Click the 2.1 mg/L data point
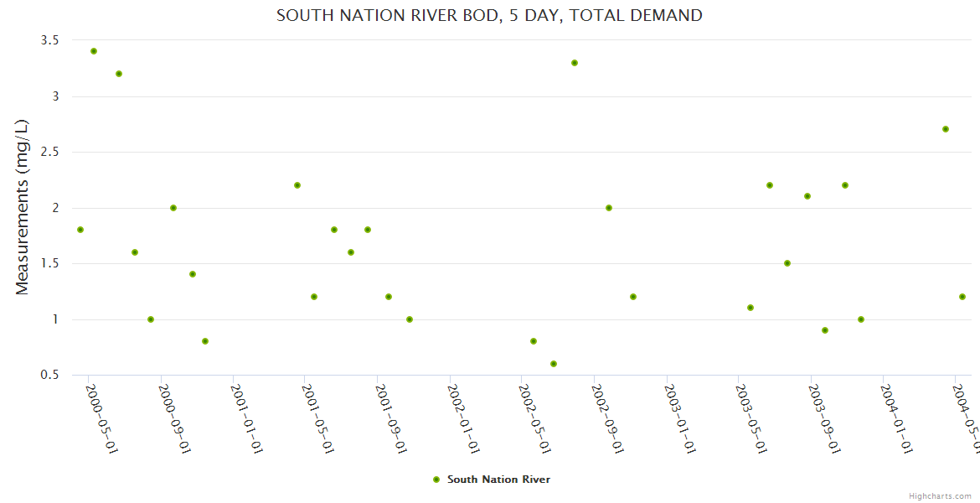This screenshot has height=503, width=980. click(807, 196)
